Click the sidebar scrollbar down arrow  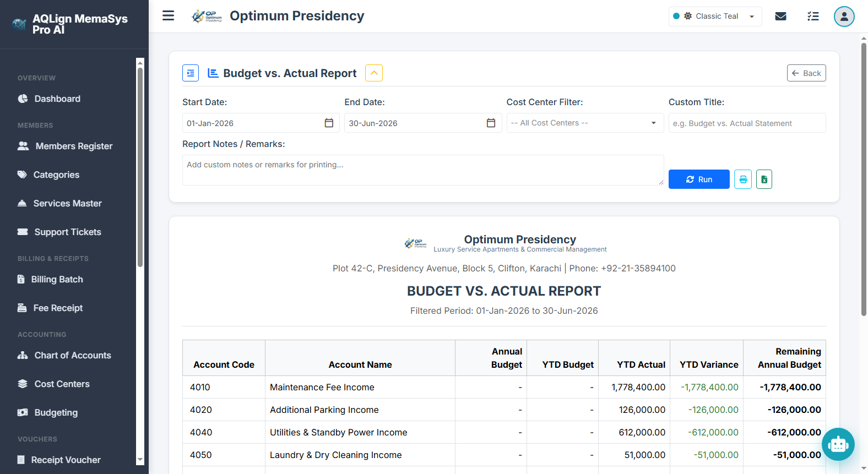[140, 460]
